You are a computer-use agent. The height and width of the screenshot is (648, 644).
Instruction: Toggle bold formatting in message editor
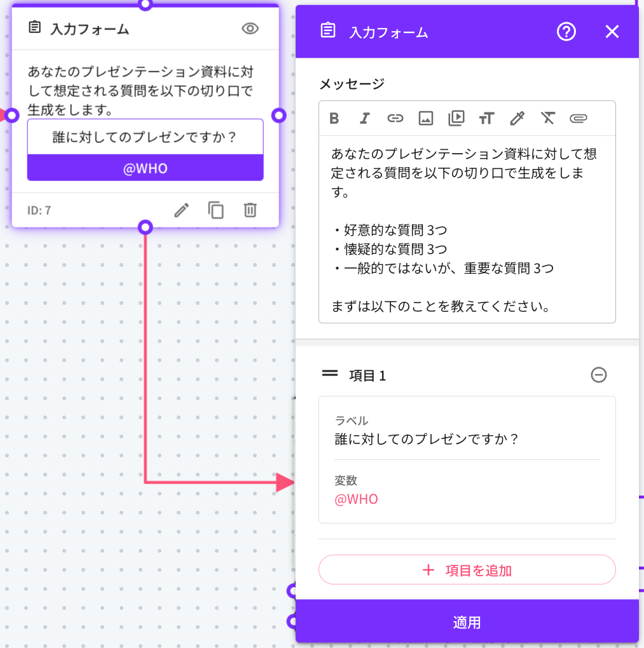click(334, 118)
